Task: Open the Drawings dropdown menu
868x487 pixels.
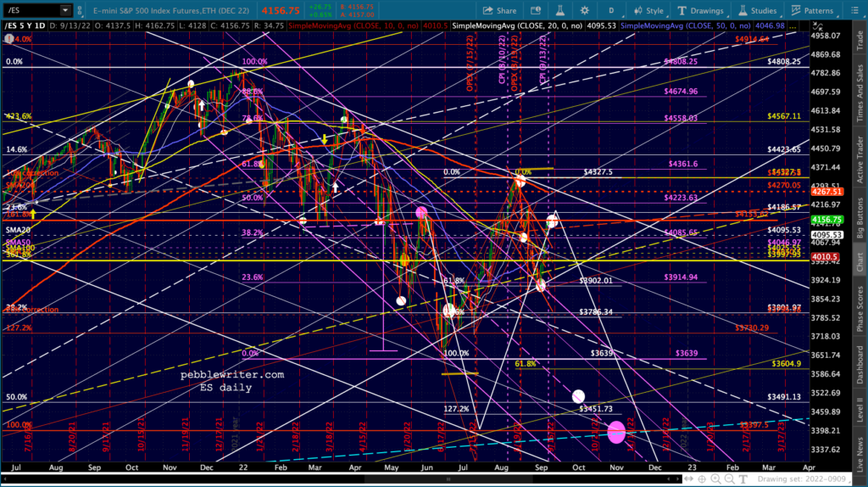Action: pyautogui.click(x=700, y=10)
